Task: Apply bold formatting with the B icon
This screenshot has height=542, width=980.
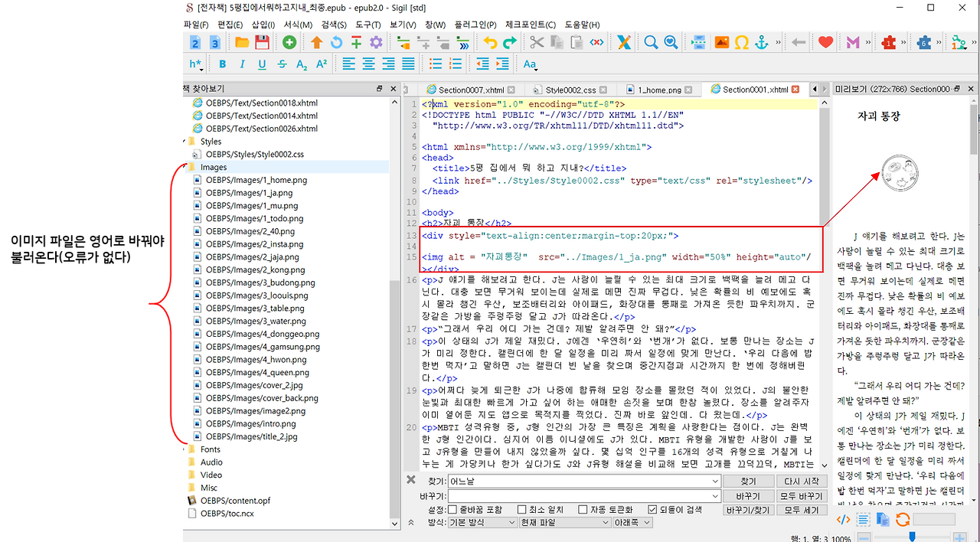Action: click(222, 64)
